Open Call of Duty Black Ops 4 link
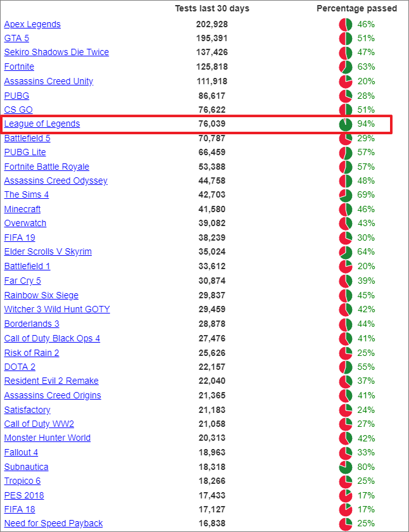 (52, 339)
